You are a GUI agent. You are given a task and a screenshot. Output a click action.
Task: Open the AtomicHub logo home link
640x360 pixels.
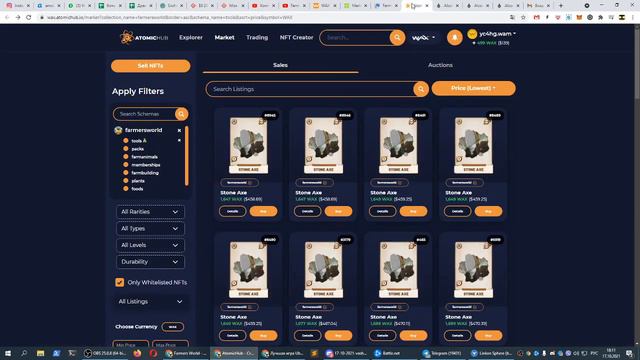(x=144, y=38)
